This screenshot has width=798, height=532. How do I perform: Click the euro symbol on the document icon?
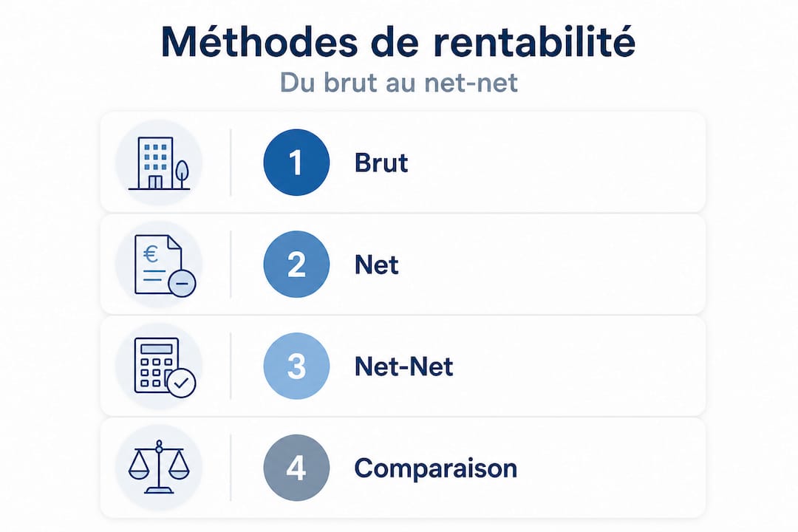click(151, 254)
